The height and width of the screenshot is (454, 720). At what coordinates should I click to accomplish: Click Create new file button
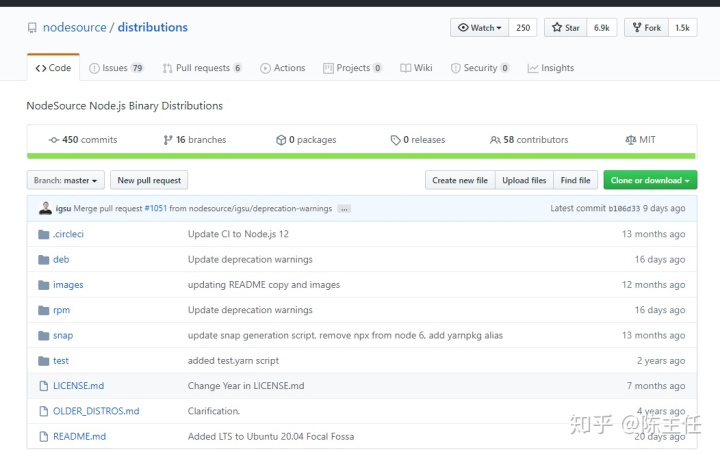click(x=460, y=180)
